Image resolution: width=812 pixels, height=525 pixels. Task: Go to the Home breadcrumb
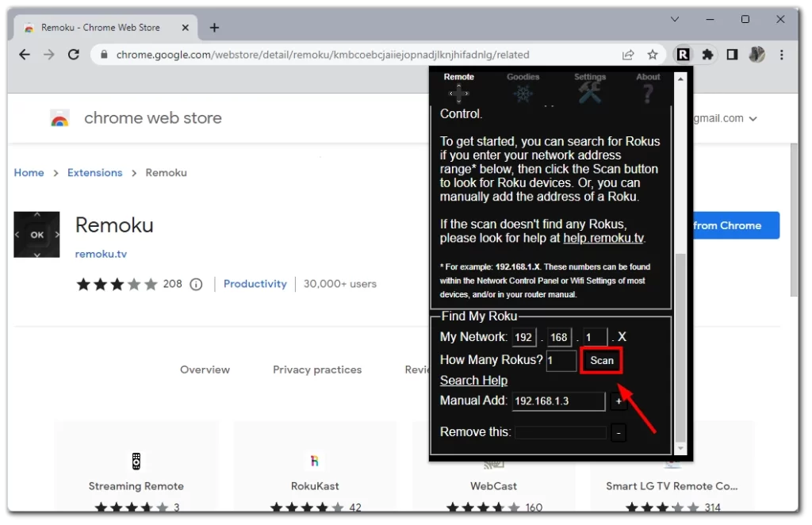coord(29,173)
